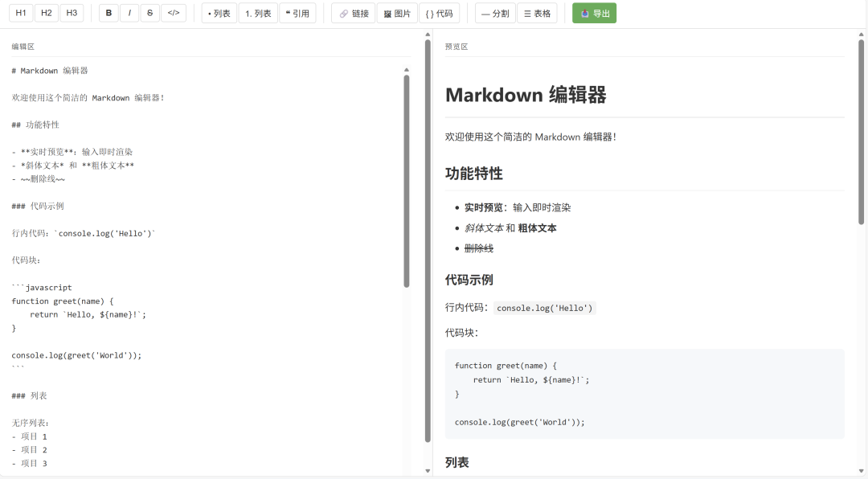Insert unordered list with • 列表
Viewport: 868px width, 479px height.
pos(219,14)
